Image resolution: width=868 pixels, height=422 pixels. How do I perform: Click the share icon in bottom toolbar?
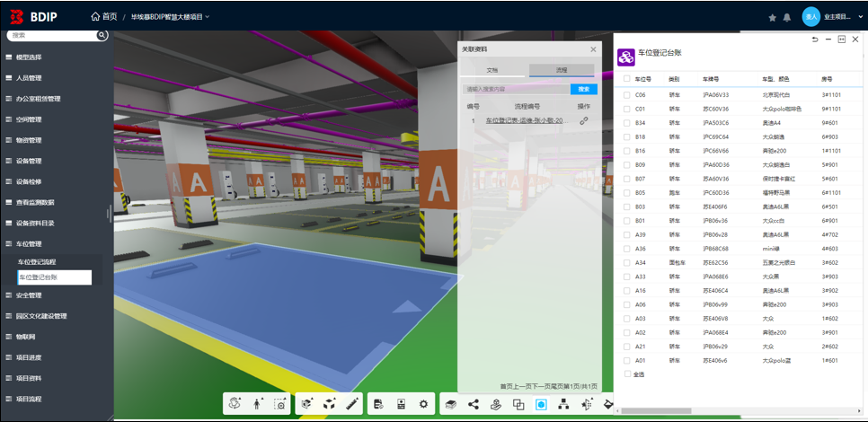point(474,404)
